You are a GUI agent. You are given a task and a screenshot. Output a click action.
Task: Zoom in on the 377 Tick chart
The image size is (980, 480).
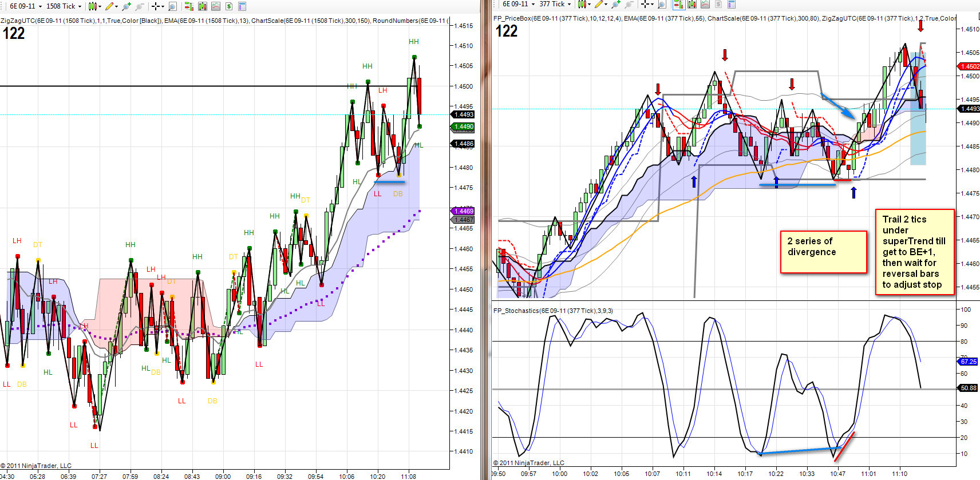[x=615, y=4]
